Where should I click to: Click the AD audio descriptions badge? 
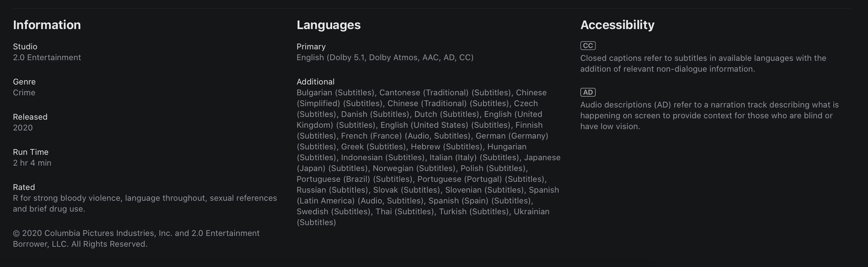coord(588,92)
